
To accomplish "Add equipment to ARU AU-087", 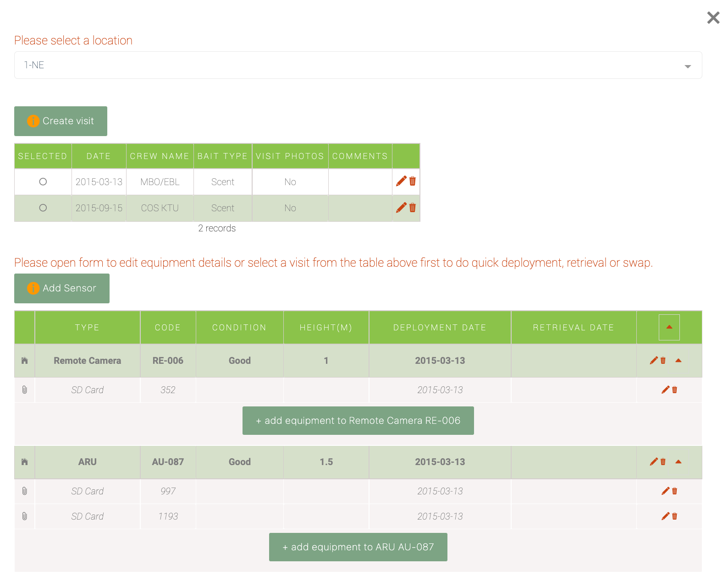I will (x=358, y=547).
